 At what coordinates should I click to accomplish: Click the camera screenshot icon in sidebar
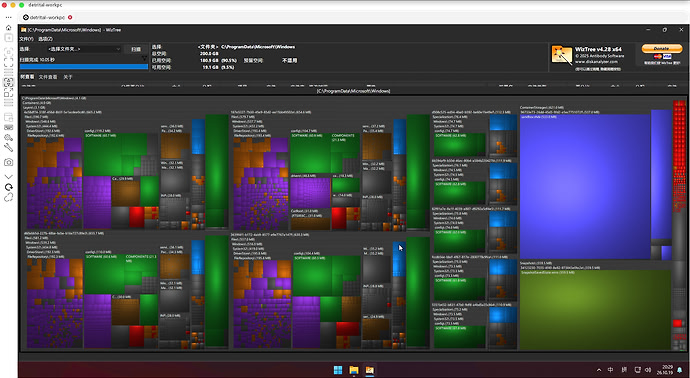click(8, 162)
